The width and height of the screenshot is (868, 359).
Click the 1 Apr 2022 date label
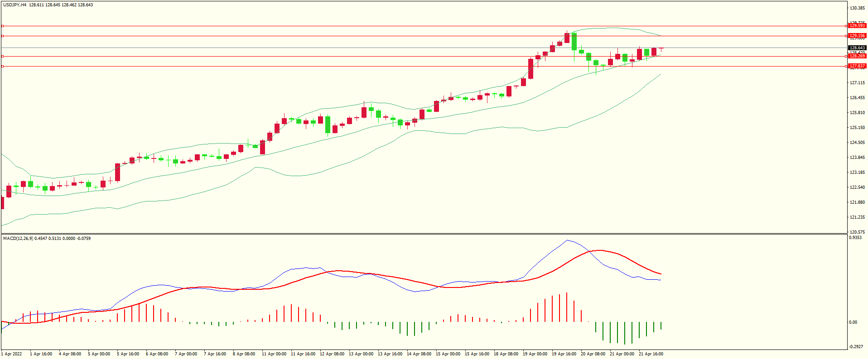tap(12, 354)
